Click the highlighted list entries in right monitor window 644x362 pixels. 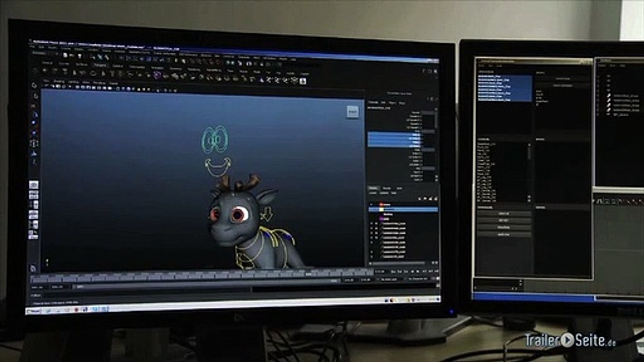coord(504,88)
